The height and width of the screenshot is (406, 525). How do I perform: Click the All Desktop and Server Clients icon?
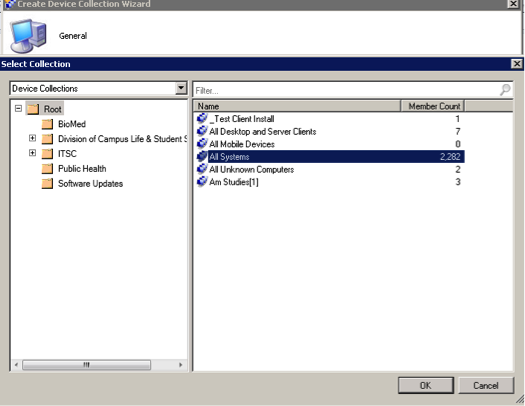202,131
